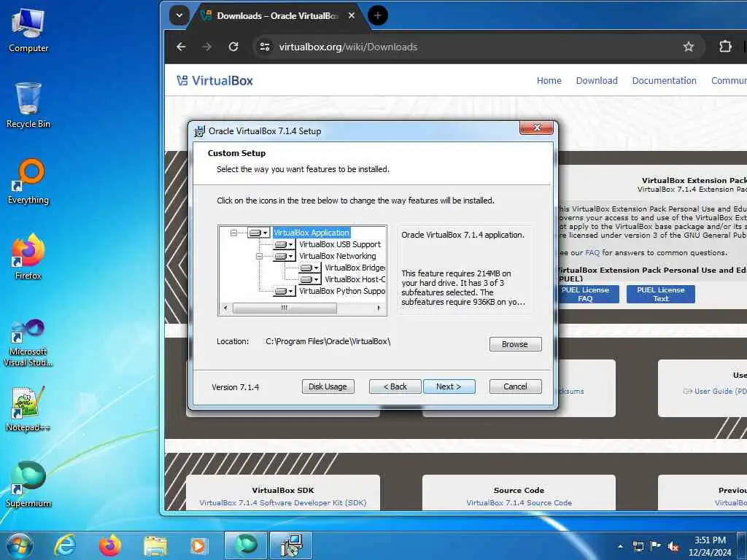Click the feature tree scroll right arrow
The image size is (747, 560).
(x=379, y=308)
